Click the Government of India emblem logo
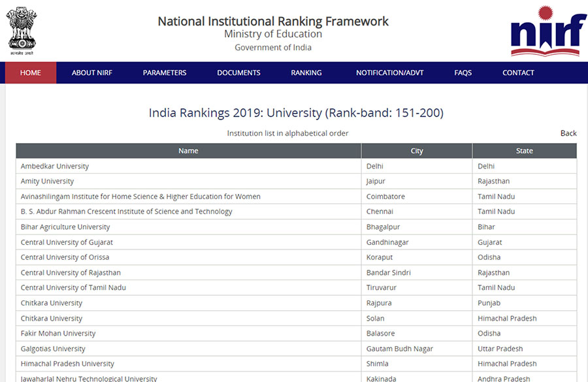Image resolution: width=588 pixels, height=382 pixels. pyautogui.click(x=22, y=31)
